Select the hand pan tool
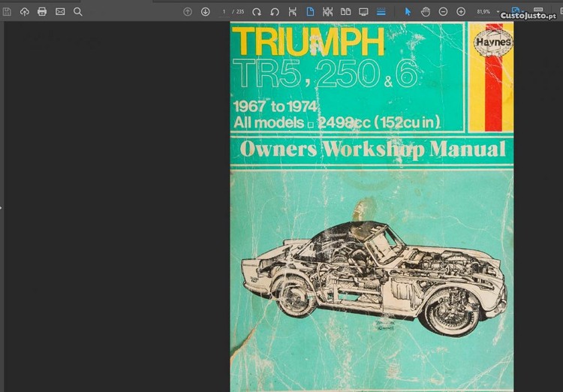 tap(426, 12)
